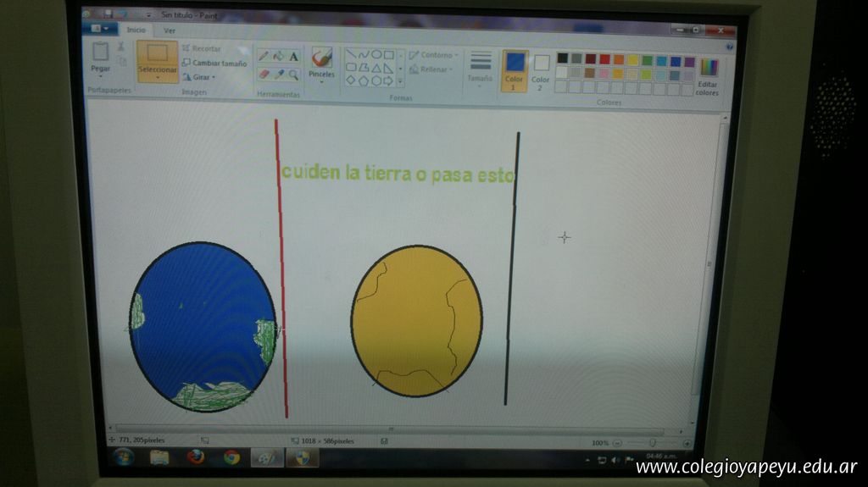Launch Firefox from the taskbar
Image resolution: width=868 pixels, height=487 pixels.
pos(196,457)
